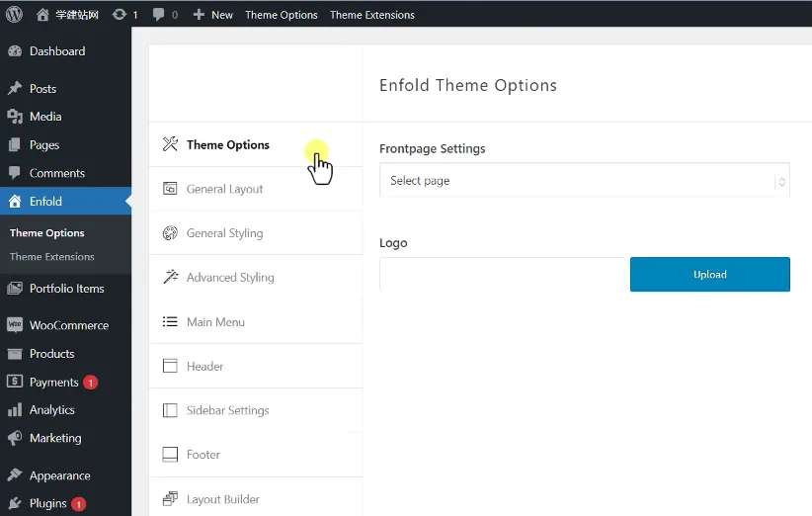Click the Pages icon in sidebar
Screen dimensions: 812x516
(x=15, y=144)
